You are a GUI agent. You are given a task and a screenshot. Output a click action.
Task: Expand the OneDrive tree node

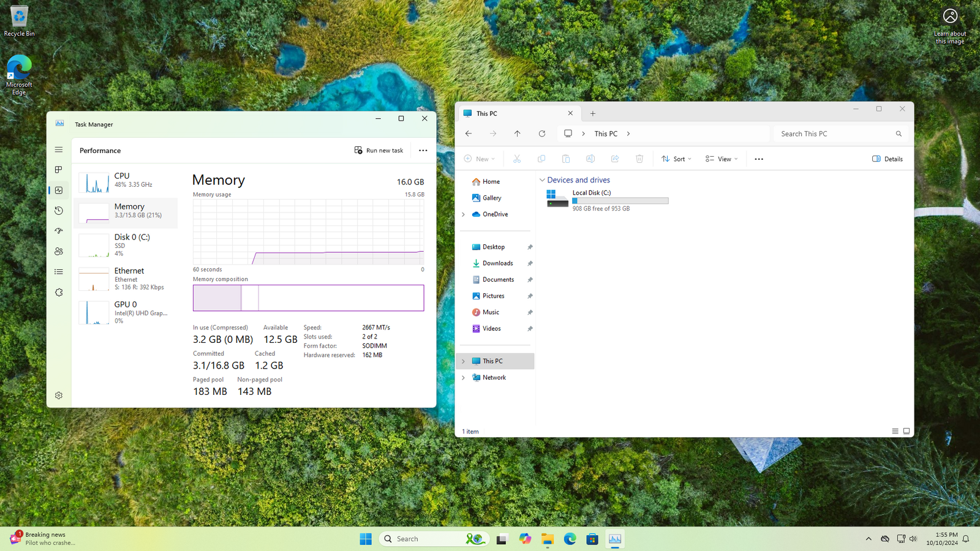[464, 214]
